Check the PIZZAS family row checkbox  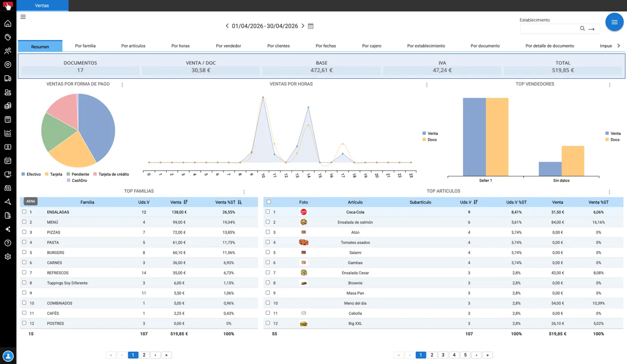[x=24, y=232]
